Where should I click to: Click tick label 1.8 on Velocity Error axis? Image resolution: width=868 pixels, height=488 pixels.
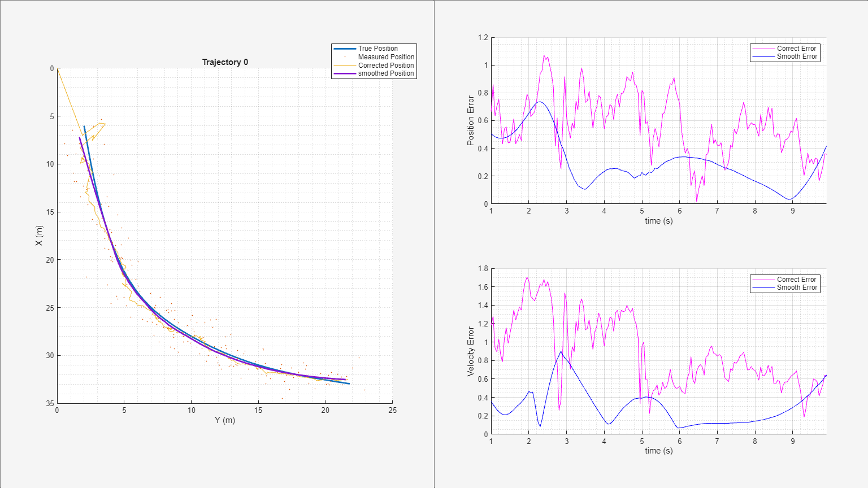coord(483,268)
